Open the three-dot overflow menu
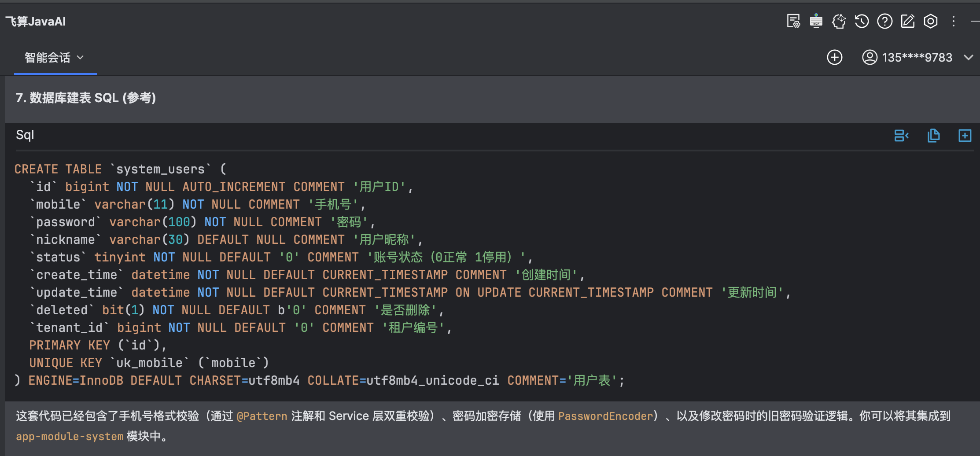This screenshot has height=456, width=980. [954, 21]
